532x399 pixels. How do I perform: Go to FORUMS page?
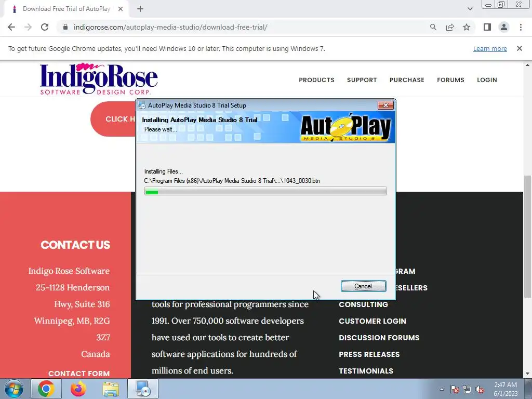(x=450, y=80)
